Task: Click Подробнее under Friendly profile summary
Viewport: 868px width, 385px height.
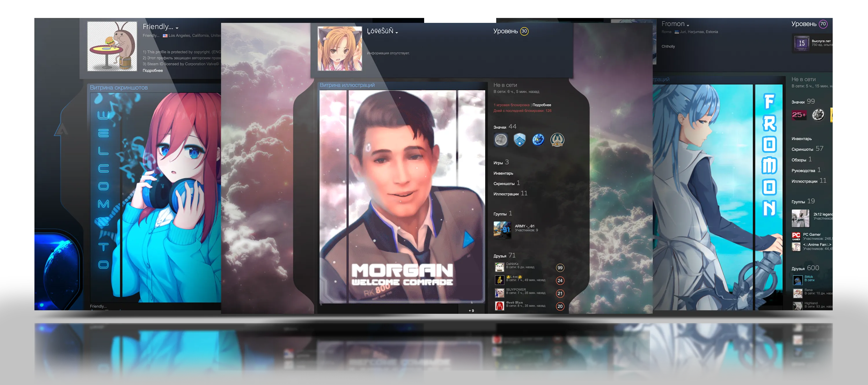Action: (153, 70)
